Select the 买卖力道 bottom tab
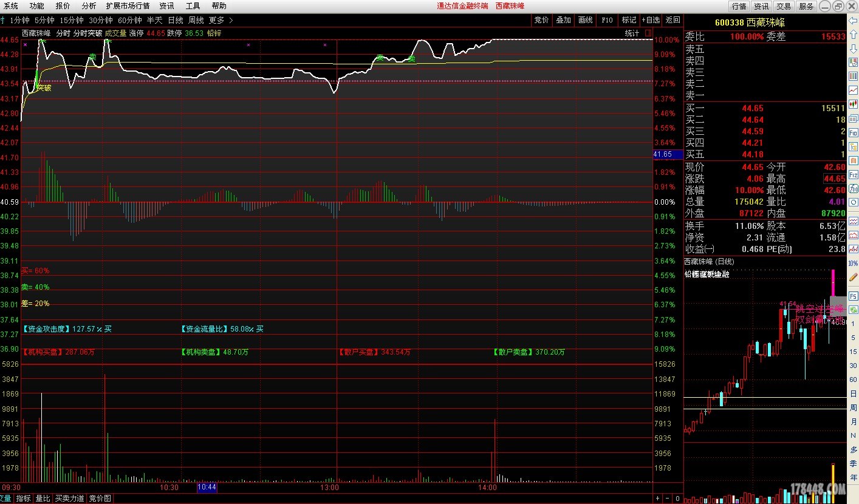Viewport: 859px width, 504px height. [69, 499]
